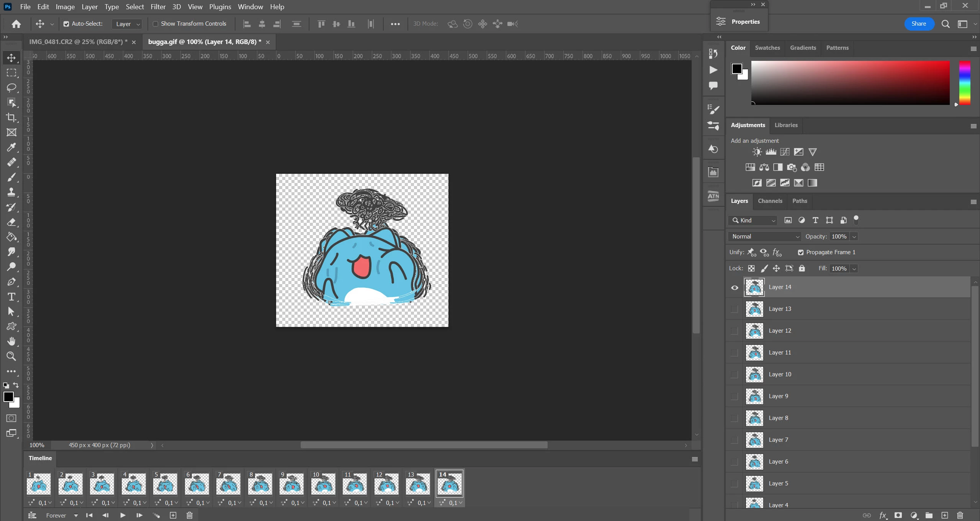Viewport: 980px width, 521px height.
Task: Click the Hue/Saturation adjustment icon
Action: coord(750,167)
